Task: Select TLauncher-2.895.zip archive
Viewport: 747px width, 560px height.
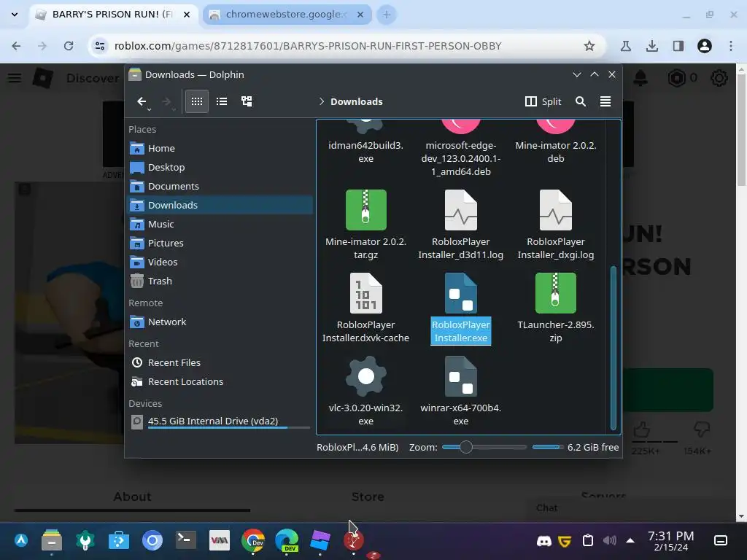Action: click(x=555, y=308)
